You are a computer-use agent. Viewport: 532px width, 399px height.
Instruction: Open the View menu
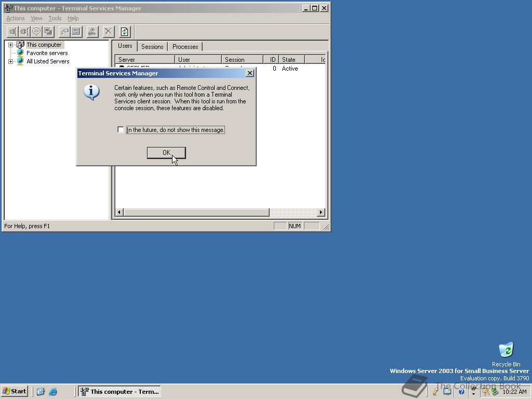point(37,18)
